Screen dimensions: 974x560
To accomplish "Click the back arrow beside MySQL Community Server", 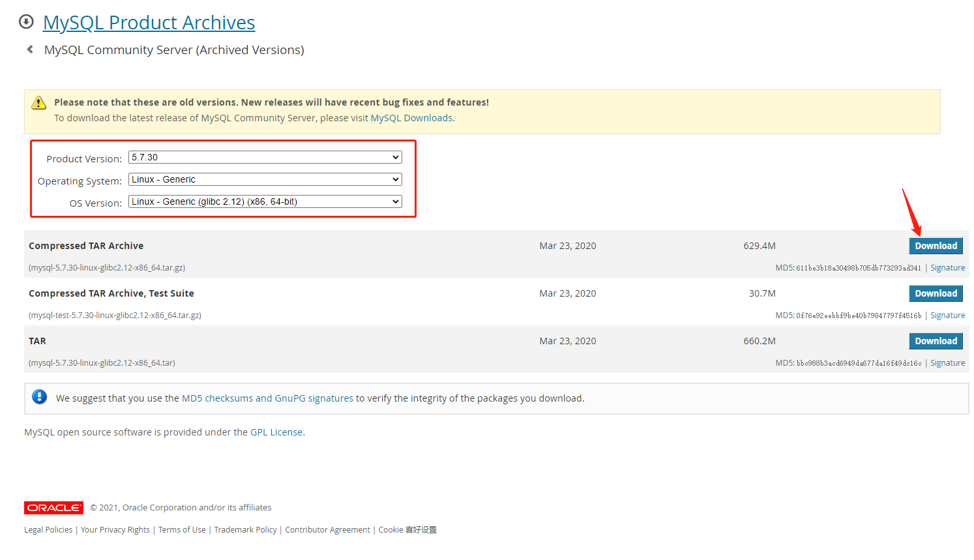I will coord(30,50).
